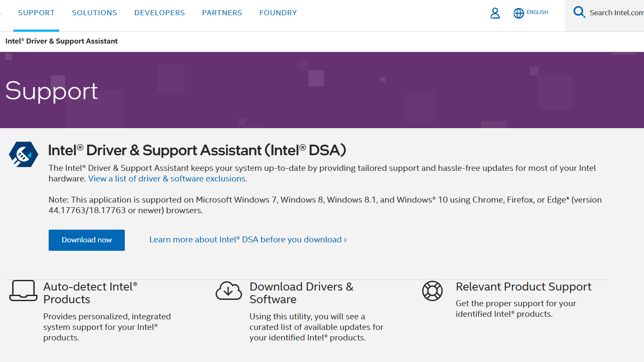Click the cloud download icon
Image resolution: width=644 pixels, height=362 pixels.
228,291
